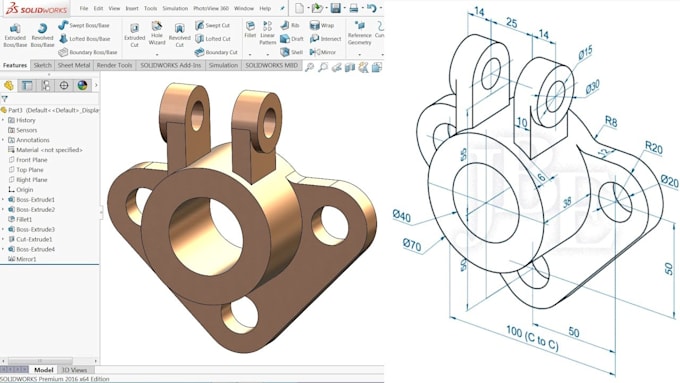Screen dimensions: 680x383
Task: Select the Linear Pattern tool
Action: (x=268, y=33)
